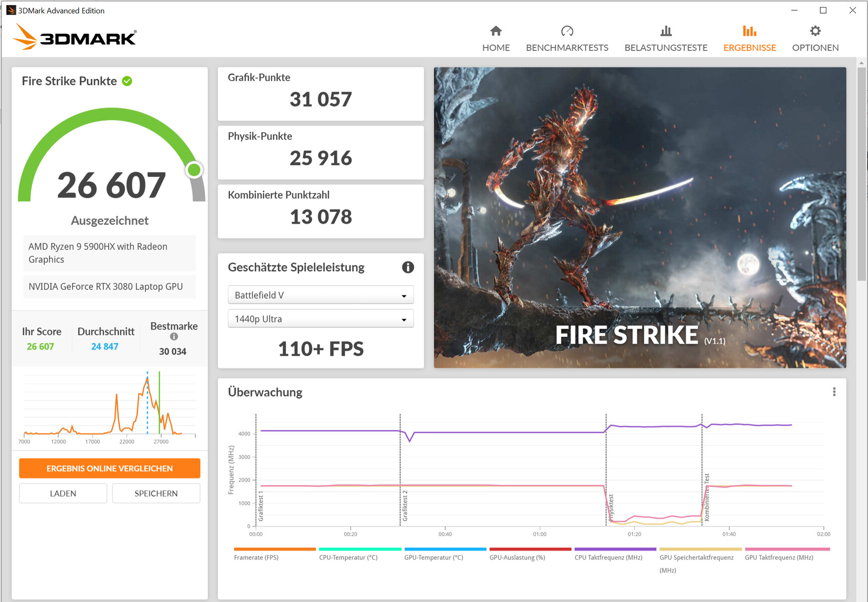Click the Ergebnisse orange chart icon
The height and width of the screenshot is (602, 868).
[750, 31]
